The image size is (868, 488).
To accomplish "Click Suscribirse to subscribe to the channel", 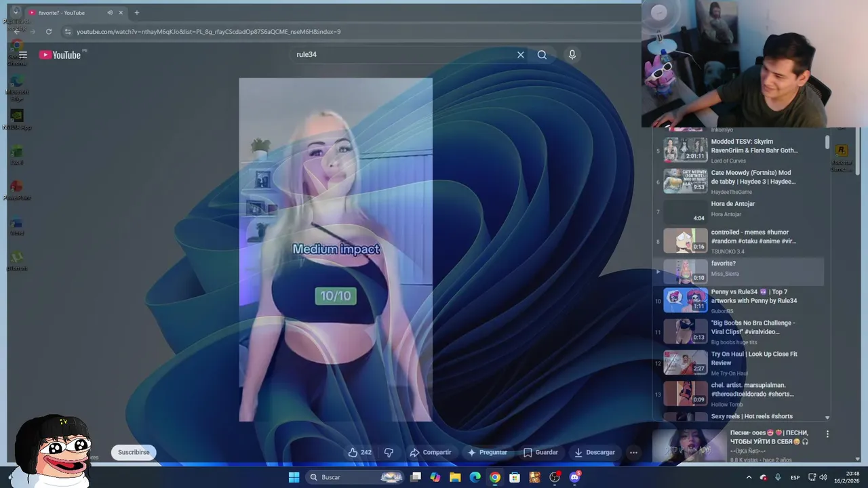I will click(134, 452).
